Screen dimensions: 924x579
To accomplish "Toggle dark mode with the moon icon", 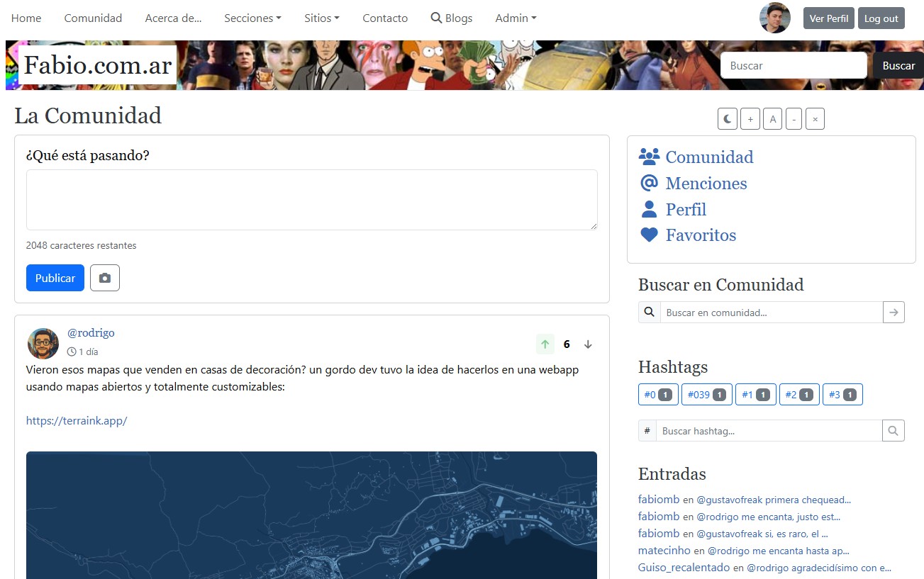I will 728,120.
